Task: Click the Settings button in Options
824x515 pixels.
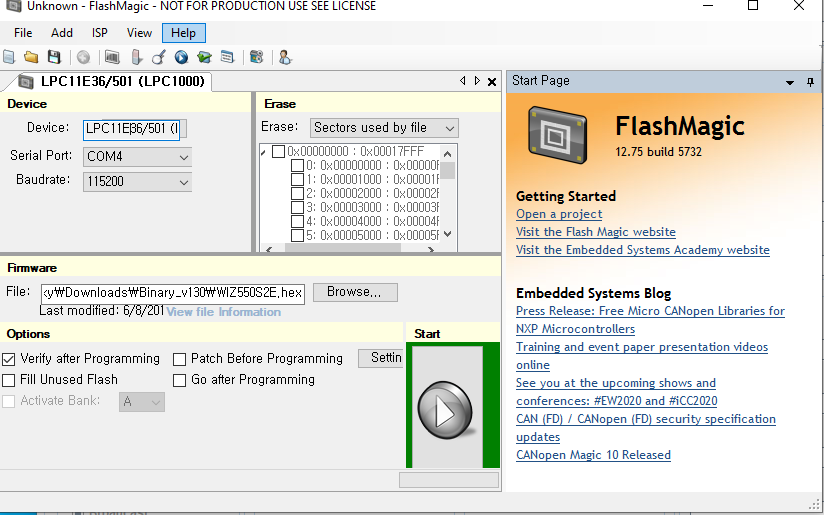Action: click(381, 358)
